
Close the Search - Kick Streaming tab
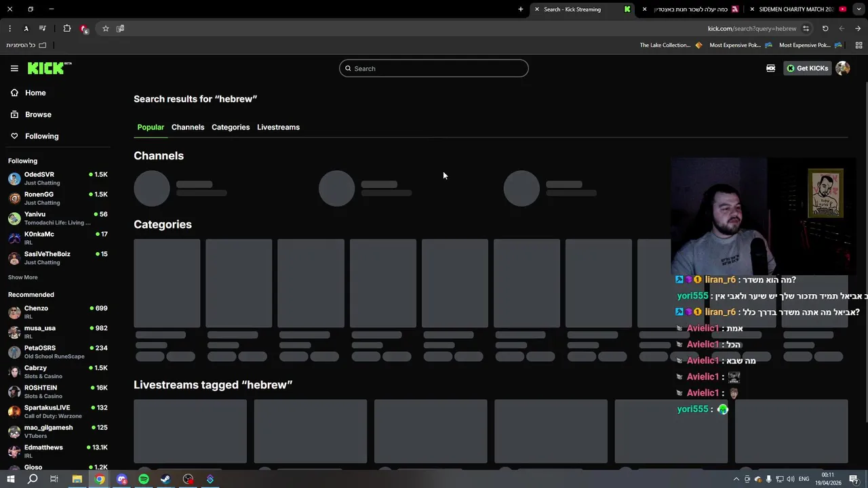537,9
